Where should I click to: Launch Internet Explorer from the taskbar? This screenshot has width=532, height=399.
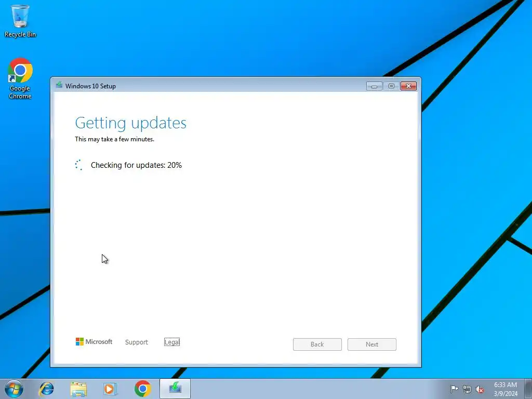46,389
